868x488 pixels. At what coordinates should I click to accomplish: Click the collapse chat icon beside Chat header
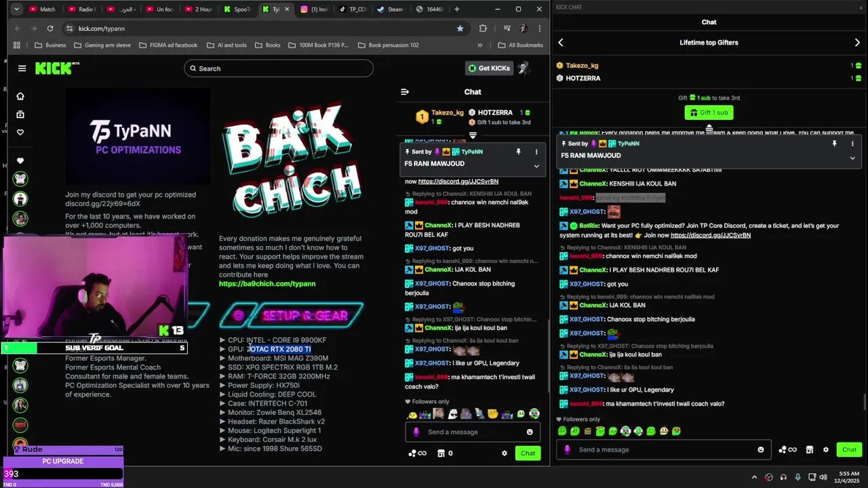tap(405, 91)
